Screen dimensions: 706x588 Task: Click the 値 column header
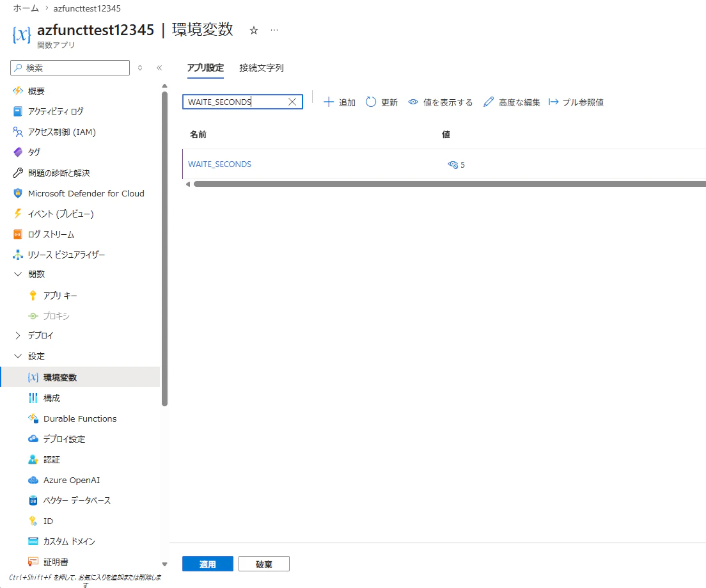click(446, 134)
